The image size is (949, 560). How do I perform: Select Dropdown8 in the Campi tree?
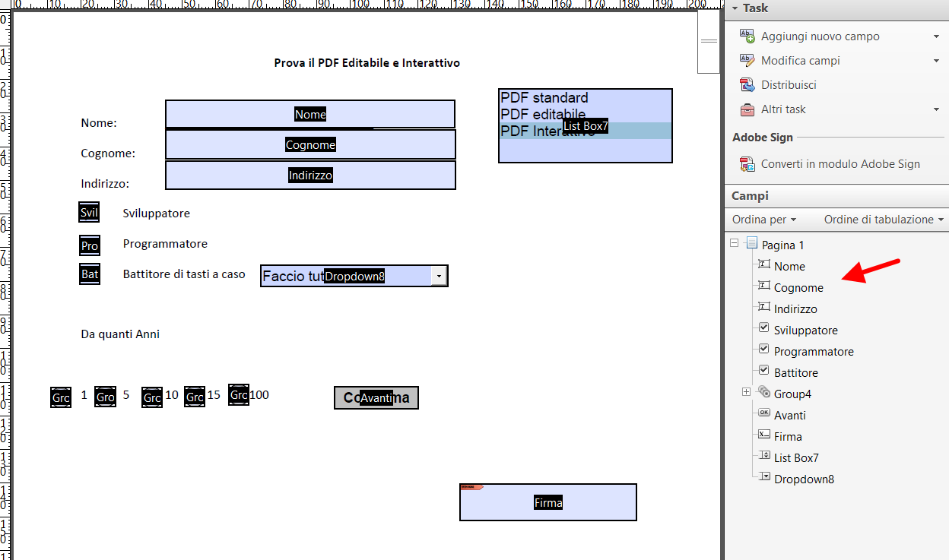804,479
